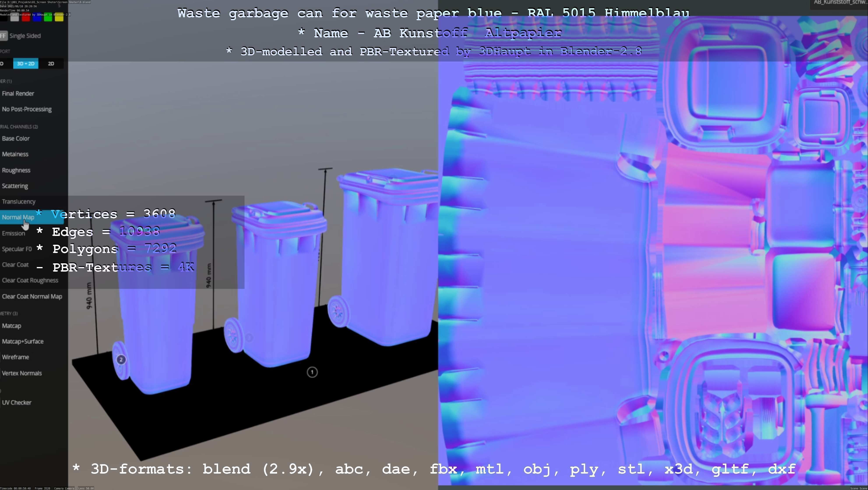Viewport: 868px width, 490px height.
Task: Open annotation hotspot number 1
Action: tap(312, 372)
